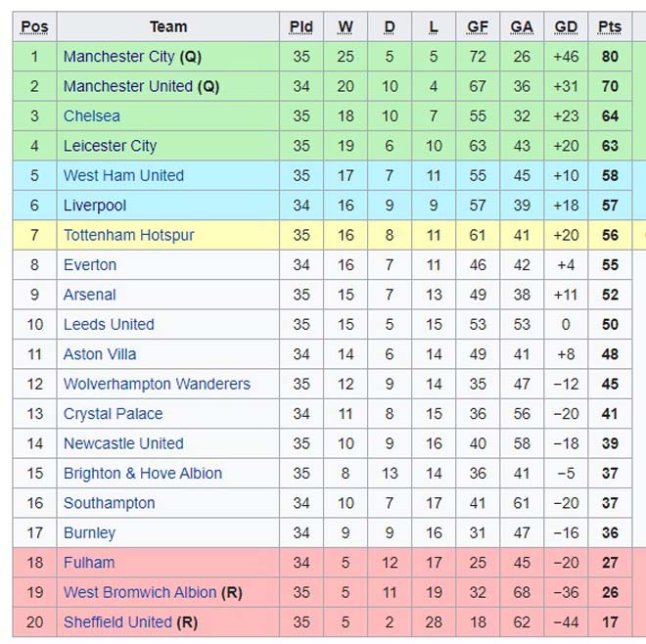646x644 pixels.
Task: Click the Pts column header
Action: [610, 26]
